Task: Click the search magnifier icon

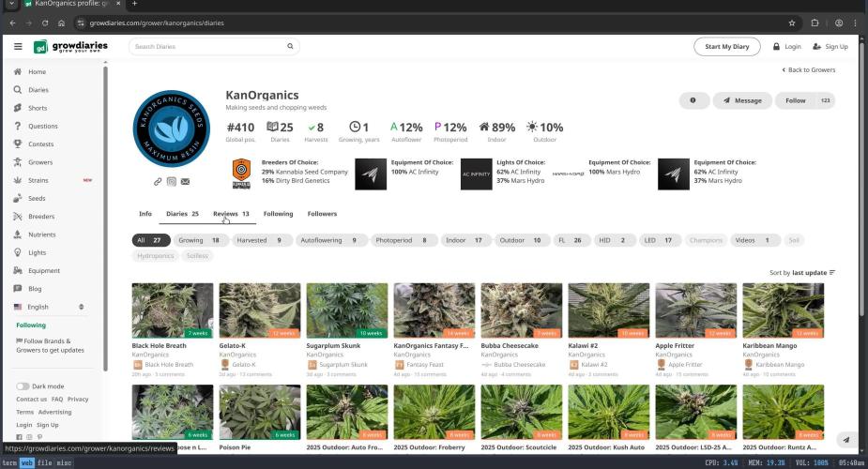Action: 290,46
